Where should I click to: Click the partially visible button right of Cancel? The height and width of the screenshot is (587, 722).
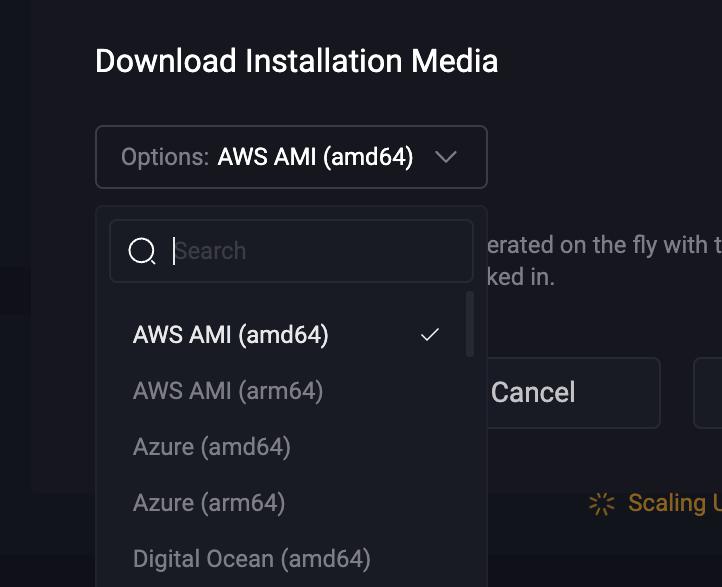coord(708,393)
